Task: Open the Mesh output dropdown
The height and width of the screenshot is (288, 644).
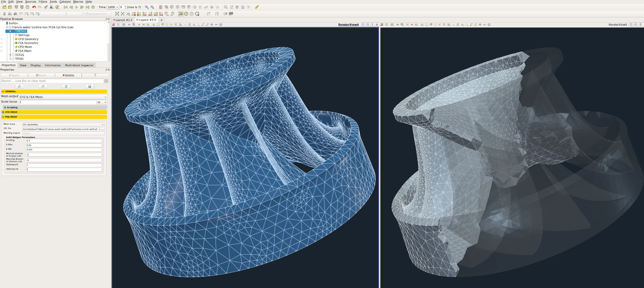Action: coord(63,97)
